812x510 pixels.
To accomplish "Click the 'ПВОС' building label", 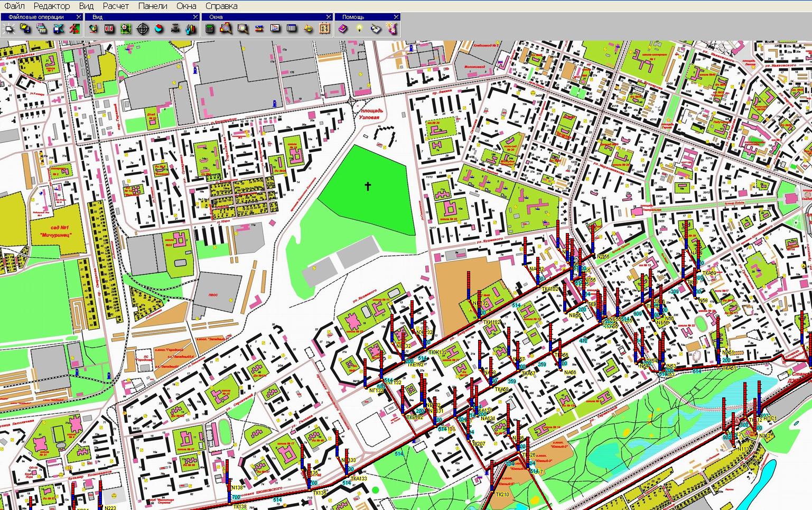I will 213,295.
